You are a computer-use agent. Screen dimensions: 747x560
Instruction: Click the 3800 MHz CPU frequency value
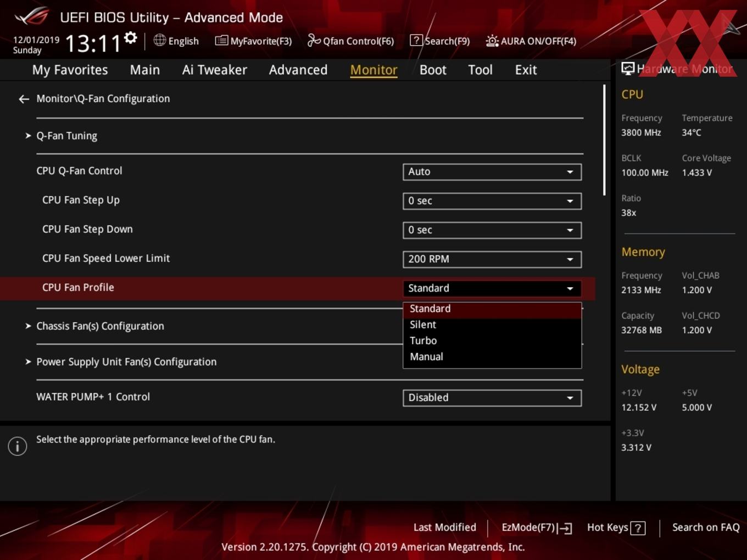pos(641,133)
